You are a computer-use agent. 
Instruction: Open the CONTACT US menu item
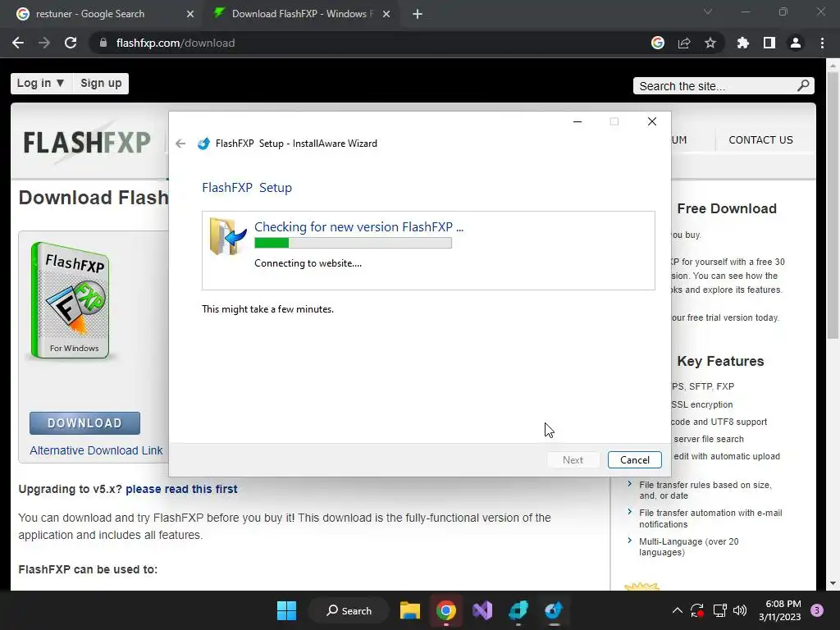click(760, 139)
